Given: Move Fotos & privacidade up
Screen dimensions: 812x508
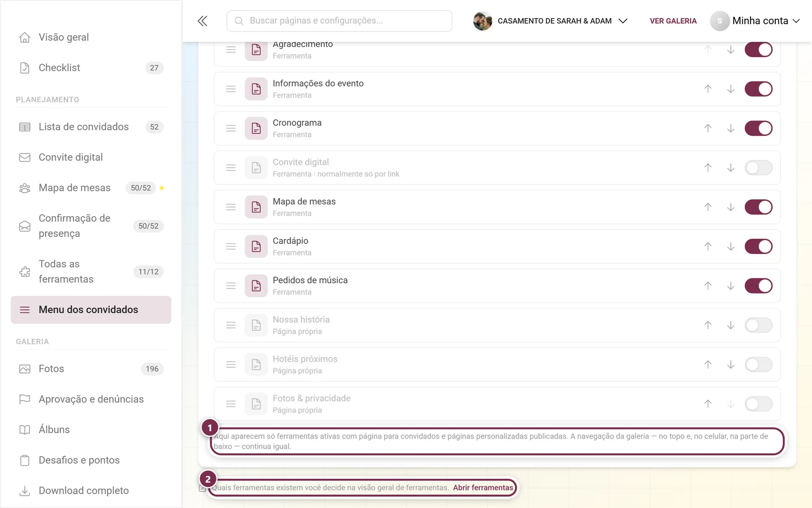Looking at the screenshot, I should [708, 404].
